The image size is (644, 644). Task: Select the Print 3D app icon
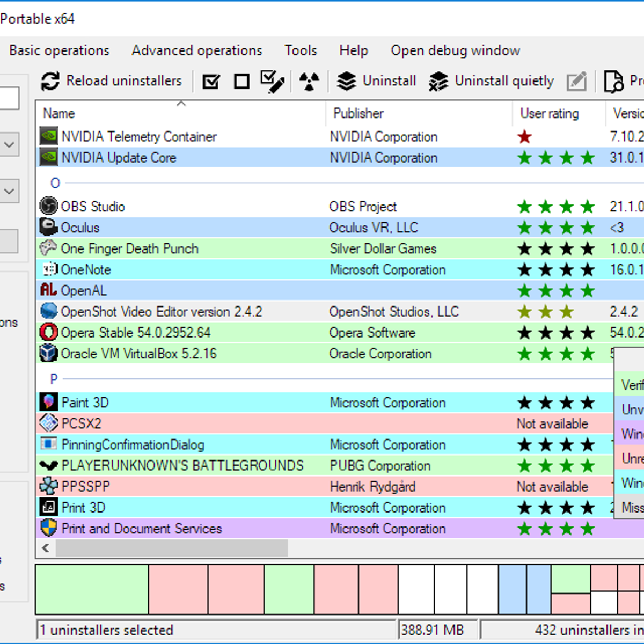click(x=49, y=507)
